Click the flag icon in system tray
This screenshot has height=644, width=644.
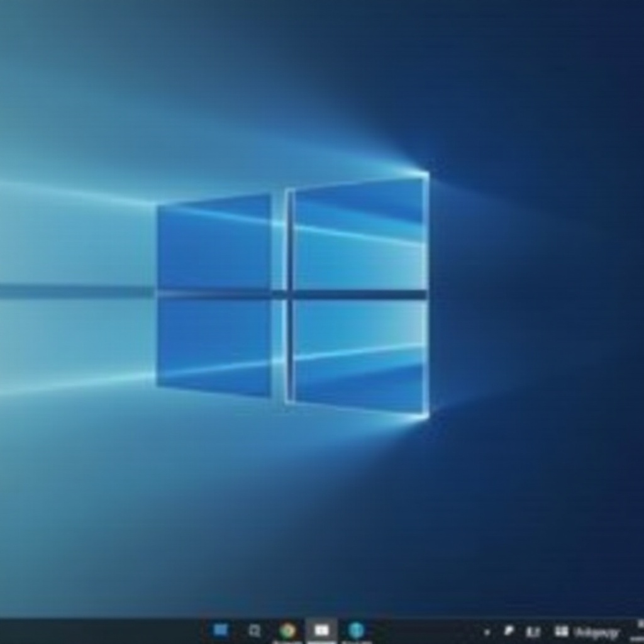click(x=508, y=631)
